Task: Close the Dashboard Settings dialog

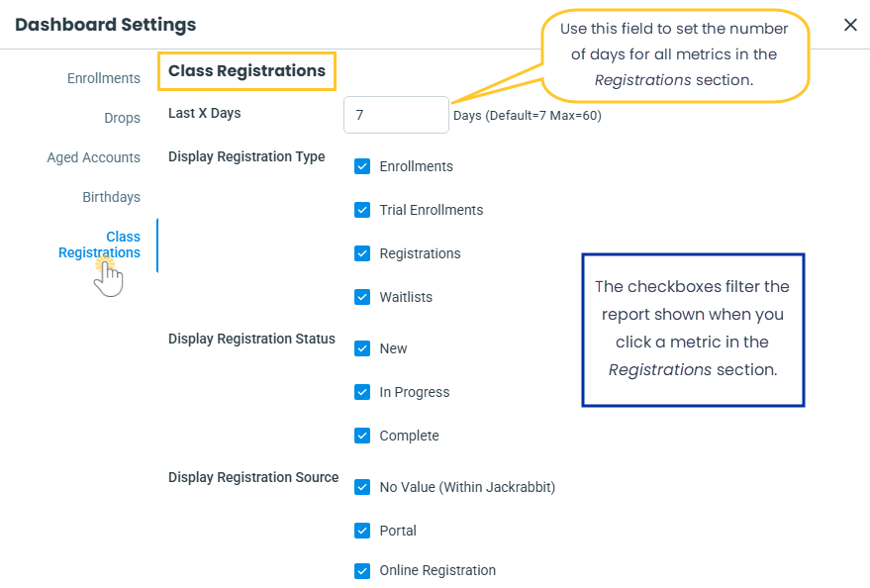Action: click(x=850, y=25)
